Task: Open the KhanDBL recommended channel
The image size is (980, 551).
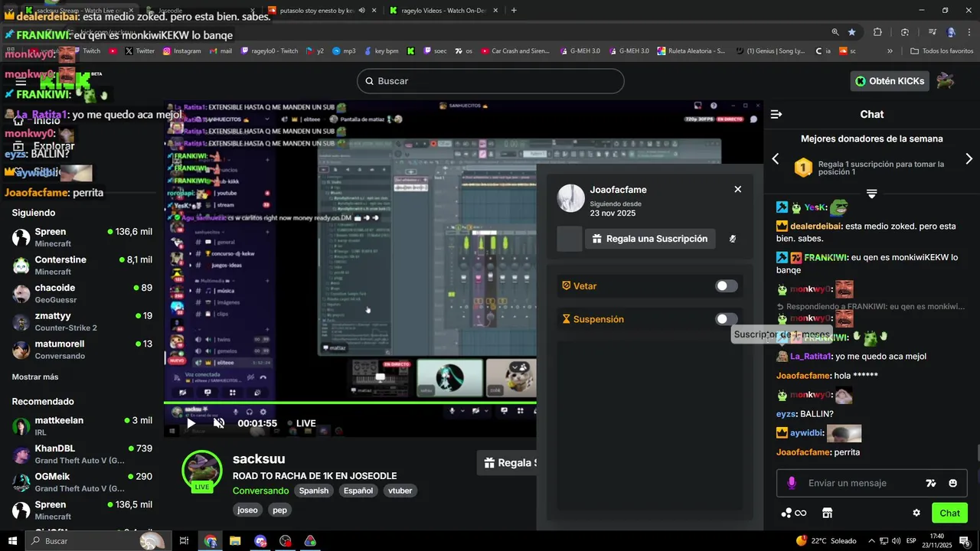Action: [x=82, y=454]
